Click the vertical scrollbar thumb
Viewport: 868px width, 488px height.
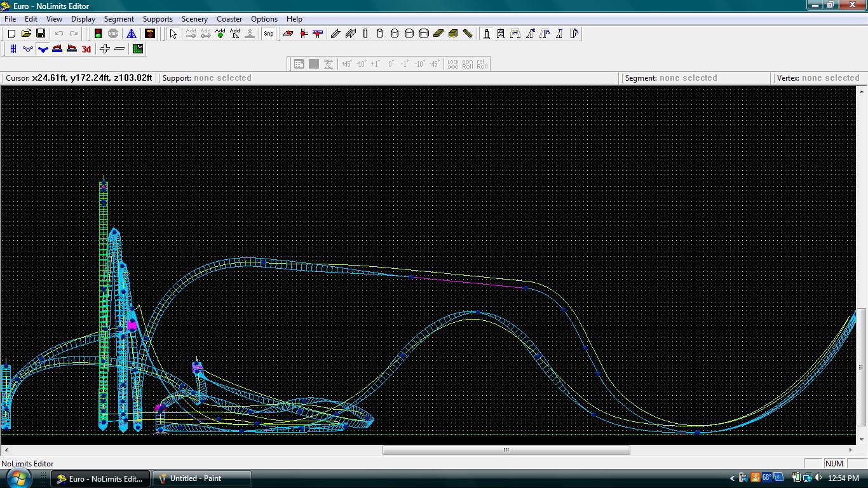click(x=862, y=367)
